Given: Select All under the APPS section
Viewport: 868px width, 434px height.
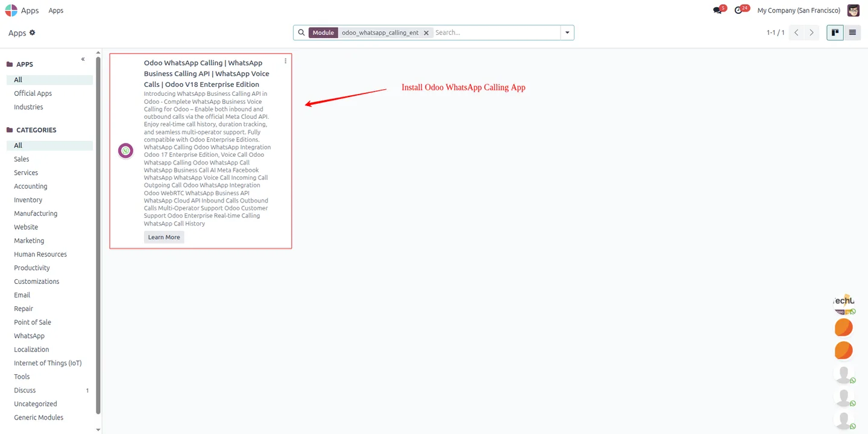Looking at the screenshot, I should pyautogui.click(x=49, y=80).
